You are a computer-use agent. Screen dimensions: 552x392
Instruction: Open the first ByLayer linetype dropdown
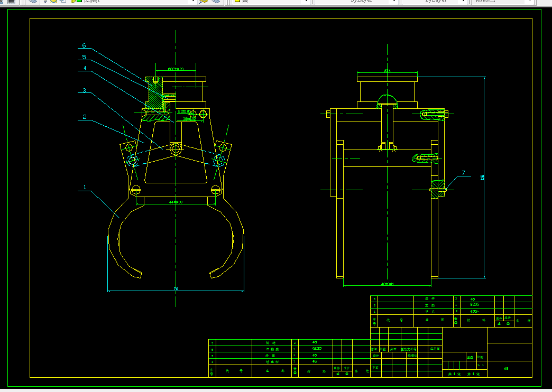tap(394, 2)
